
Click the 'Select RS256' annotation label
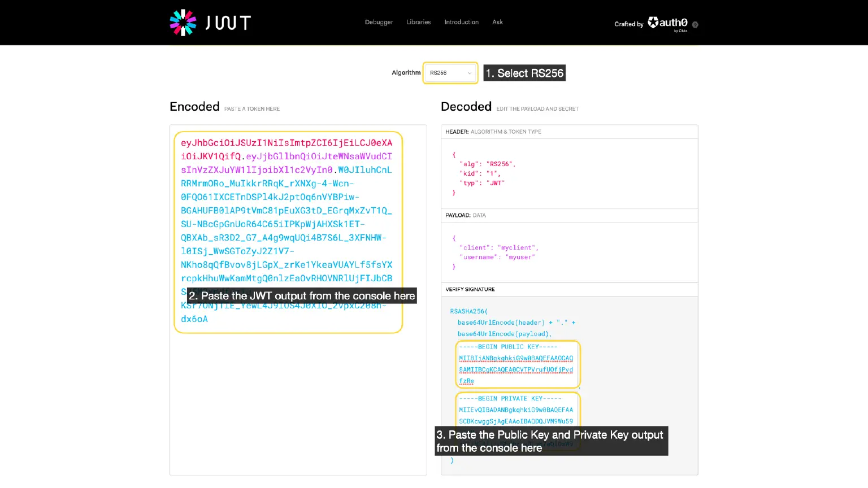pos(524,73)
